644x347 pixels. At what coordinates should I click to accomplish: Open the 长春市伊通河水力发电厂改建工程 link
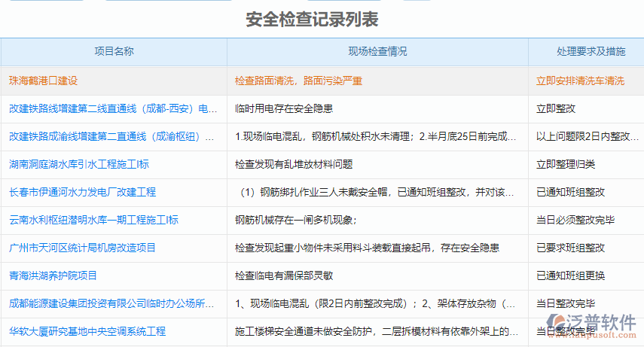pos(82,192)
